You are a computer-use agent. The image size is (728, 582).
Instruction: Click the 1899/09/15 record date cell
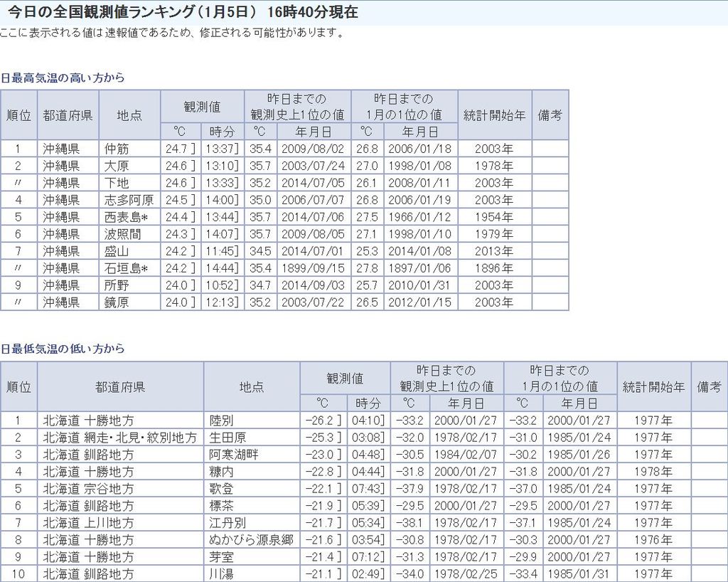coord(312,268)
